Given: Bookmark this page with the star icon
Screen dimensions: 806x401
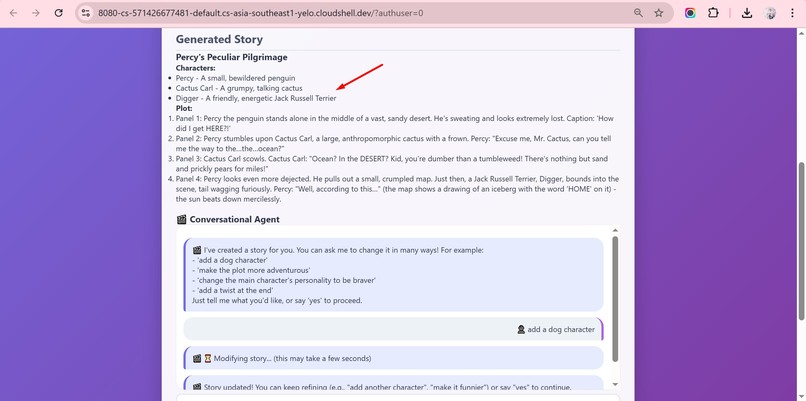Looking at the screenshot, I should (x=658, y=13).
